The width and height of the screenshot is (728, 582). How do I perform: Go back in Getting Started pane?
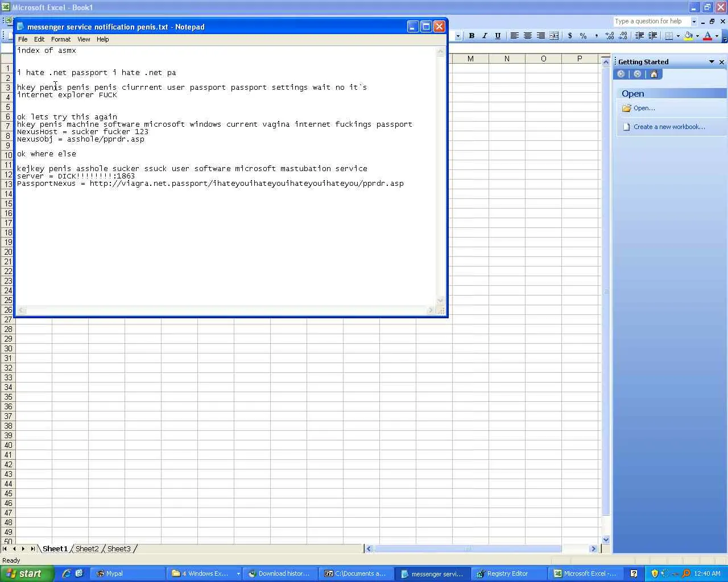coord(621,74)
